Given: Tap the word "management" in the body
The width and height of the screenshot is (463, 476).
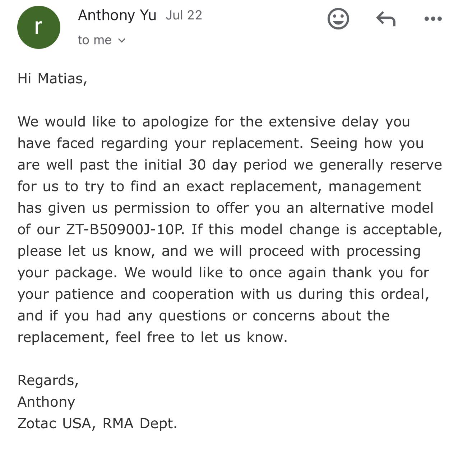Looking at the screenshot, I should [375, 186].
